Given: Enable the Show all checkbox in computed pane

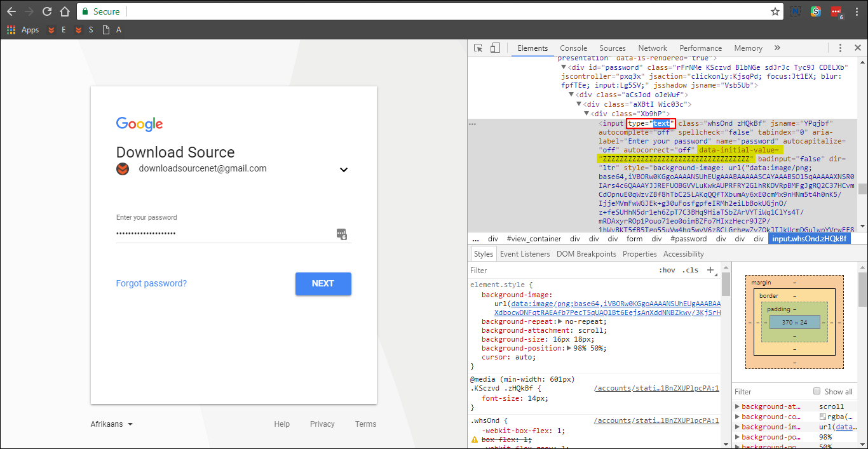Looking at the screenshot, I should (x=817, y=391).
